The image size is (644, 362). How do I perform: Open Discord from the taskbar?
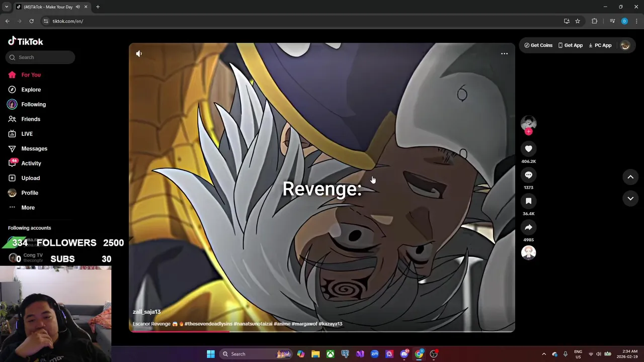click(404, 354)
